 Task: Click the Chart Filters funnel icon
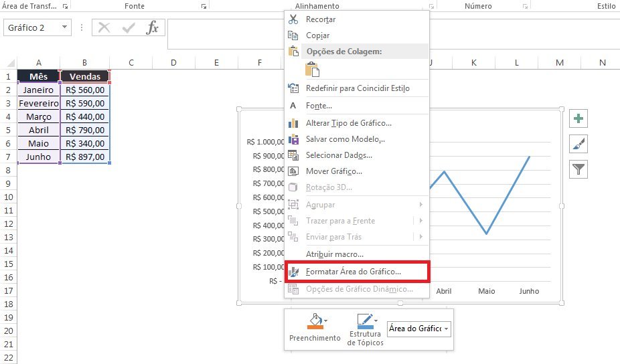point(578,170)
